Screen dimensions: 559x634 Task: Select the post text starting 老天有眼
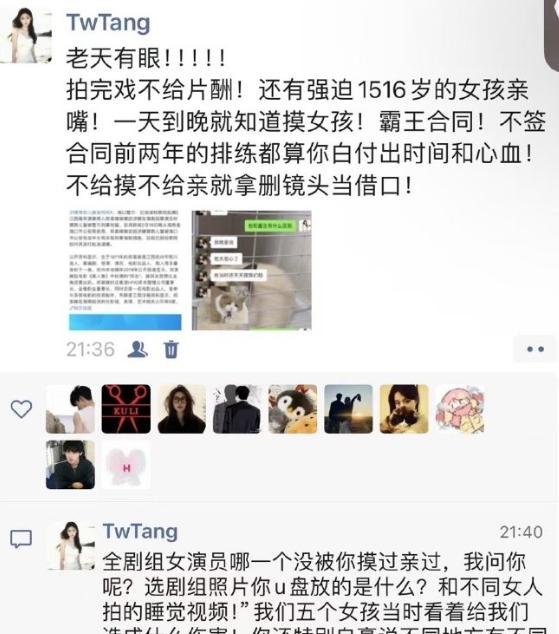pos(306,121)
